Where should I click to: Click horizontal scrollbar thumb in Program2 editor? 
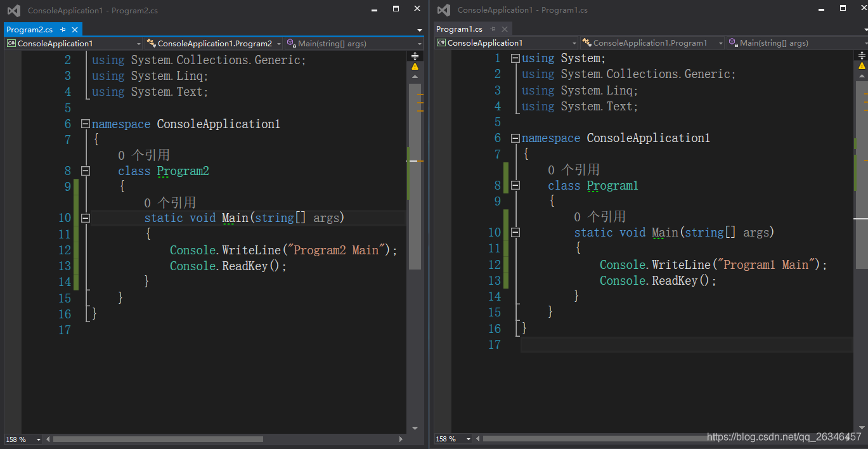[157, 439]
